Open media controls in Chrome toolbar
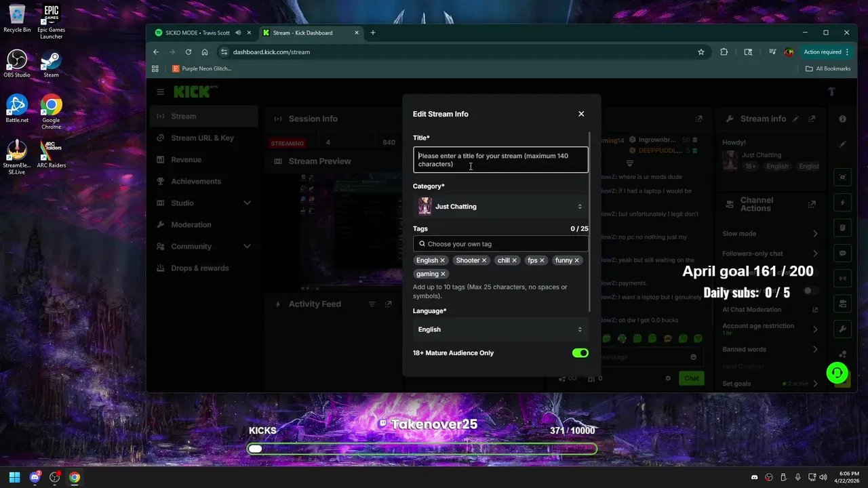The image size is (868, 488). pyautogui.click(x=772, y=52)
